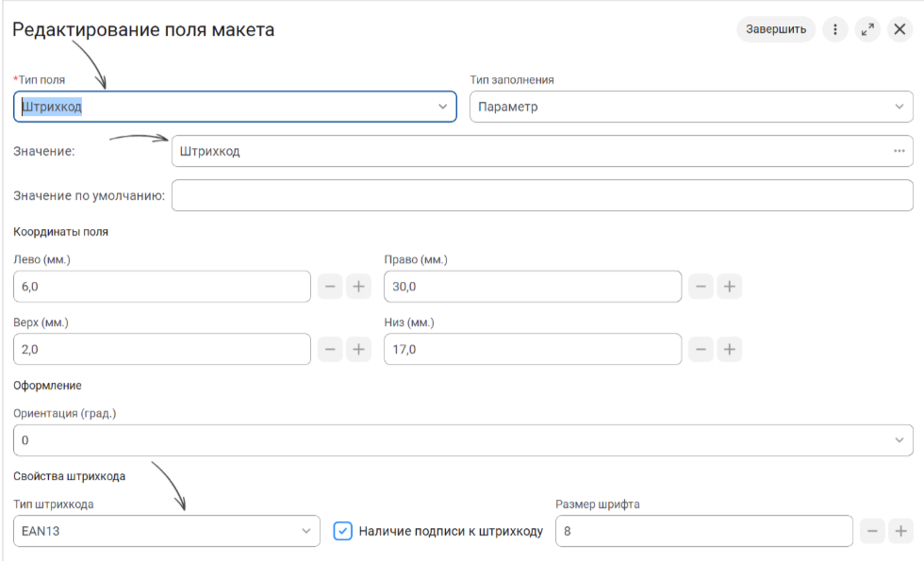Open the Тип поля dropdown
The image size is (924, 561).
235,107
